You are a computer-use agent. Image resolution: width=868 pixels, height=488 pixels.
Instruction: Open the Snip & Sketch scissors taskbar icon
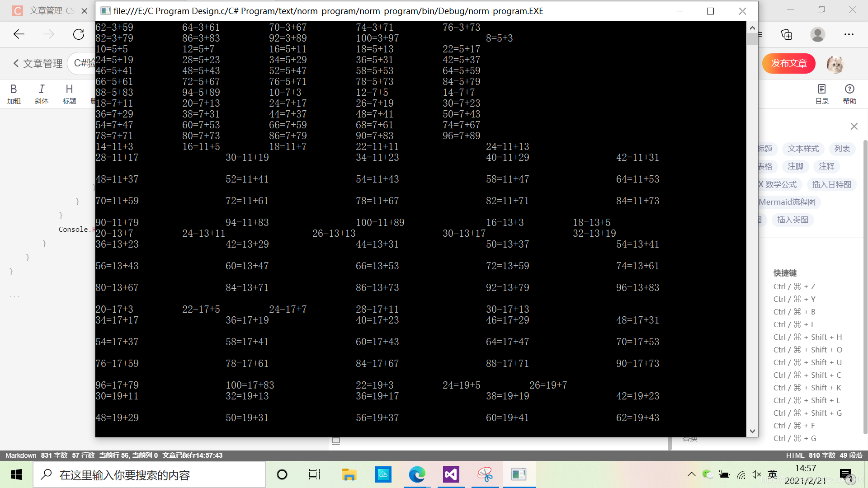tap(485, 474)
